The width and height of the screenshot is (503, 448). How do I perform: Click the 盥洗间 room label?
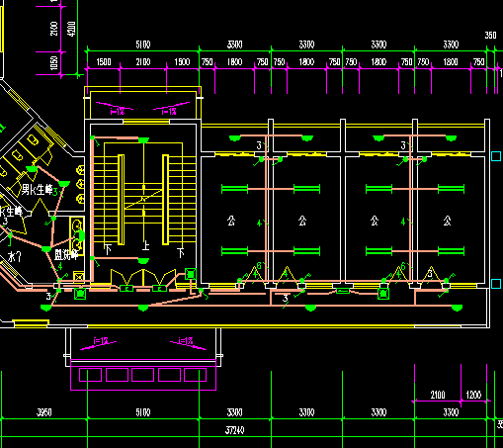pos(66,254)
